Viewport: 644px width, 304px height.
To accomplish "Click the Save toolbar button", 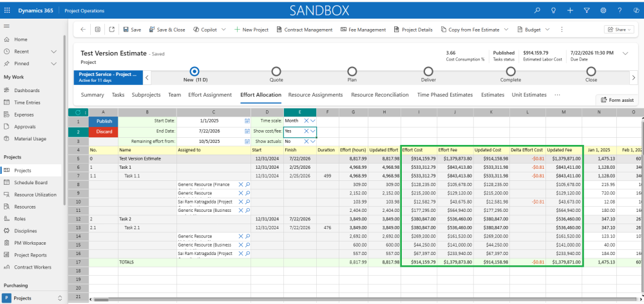I will [x=132, y=30].
